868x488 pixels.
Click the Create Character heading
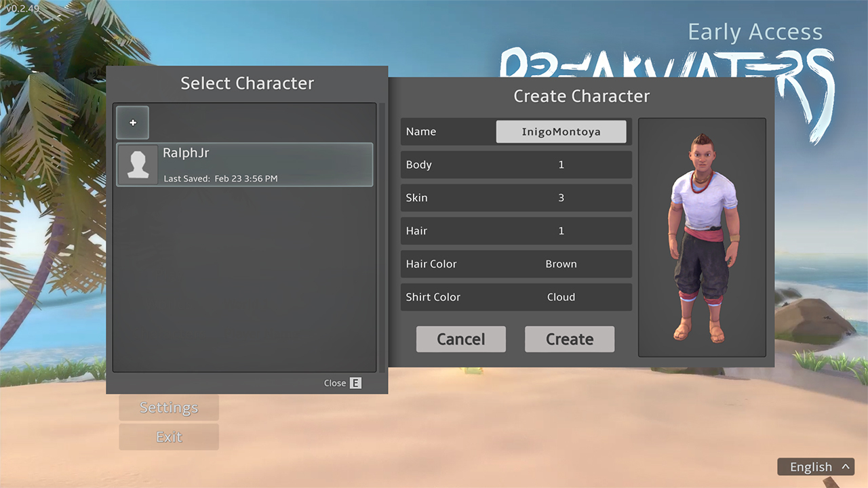tap(581, 96)
